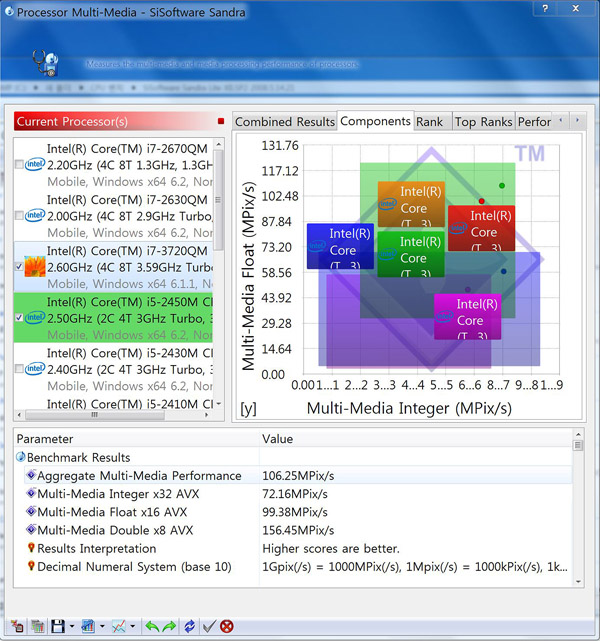Click the value 72.16MPix/s
600x641 pixels.
[x=295, y=493]
